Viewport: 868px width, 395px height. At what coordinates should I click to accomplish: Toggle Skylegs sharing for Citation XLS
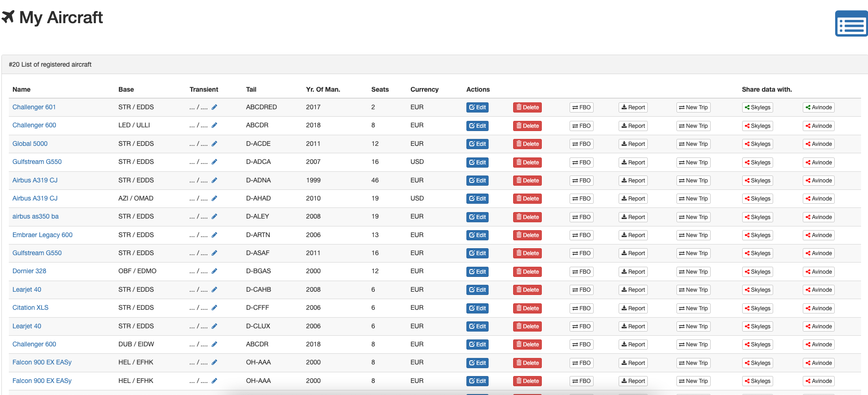click(757, 308)
